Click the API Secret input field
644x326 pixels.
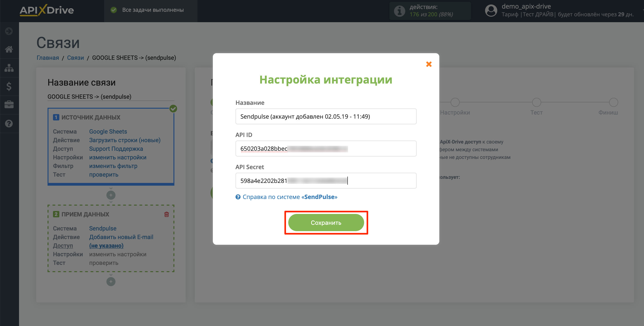[326, 180]
